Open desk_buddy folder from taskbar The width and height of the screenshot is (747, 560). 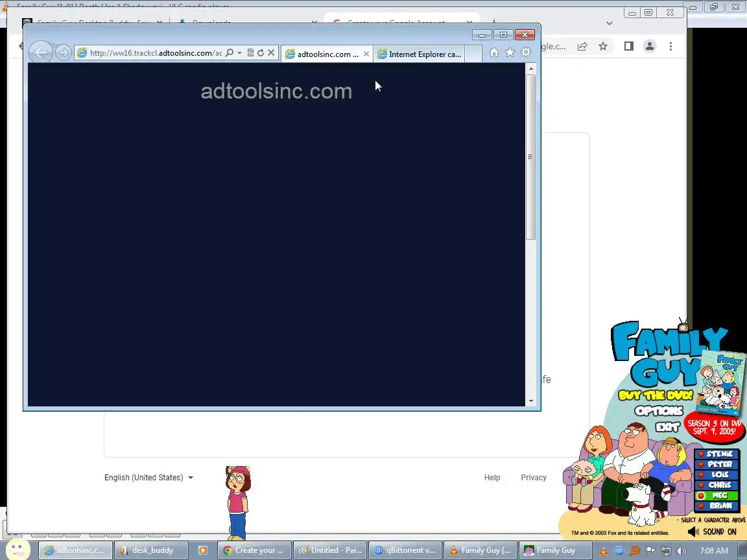150,550
